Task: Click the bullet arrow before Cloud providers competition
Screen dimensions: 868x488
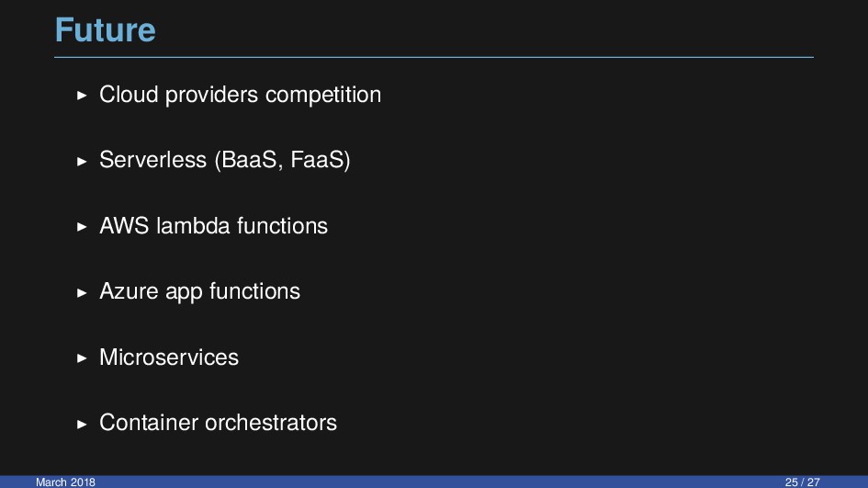Action: click(x=82, y=96)
